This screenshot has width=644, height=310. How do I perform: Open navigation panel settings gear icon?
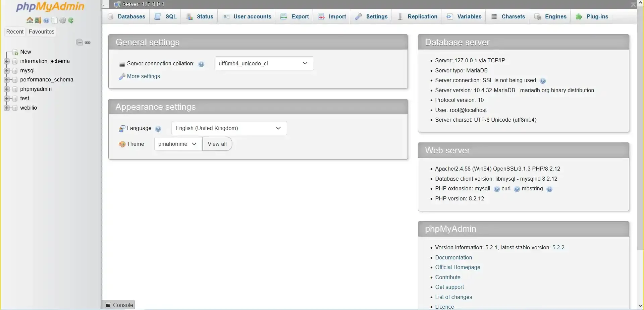(63, 20)
